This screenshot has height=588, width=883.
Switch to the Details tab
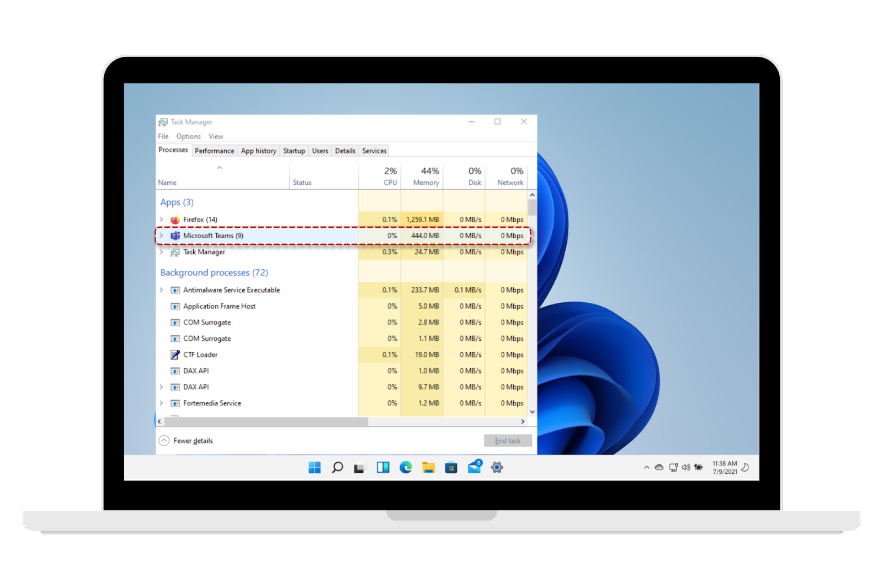[345, 151]
